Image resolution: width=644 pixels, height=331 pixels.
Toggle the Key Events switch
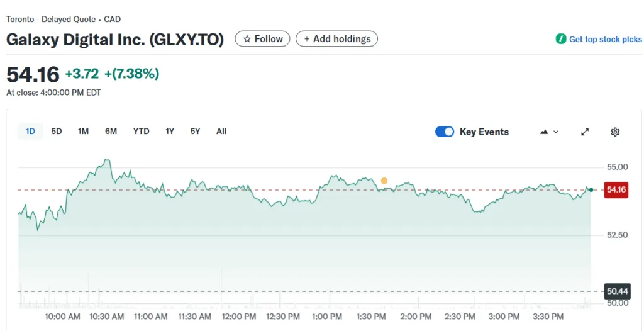[445, 132]
